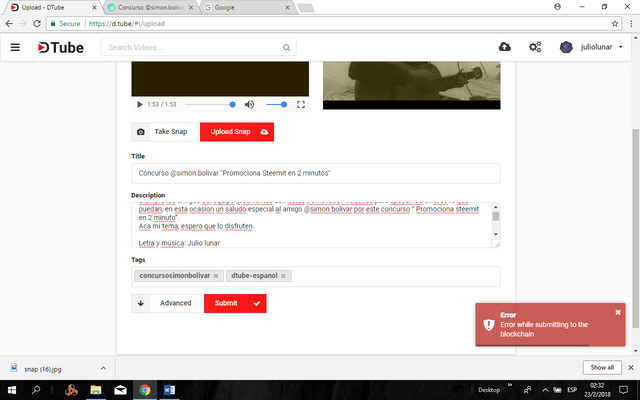
Task: Bookmark this page with star
Action: (x=615, y=24)
